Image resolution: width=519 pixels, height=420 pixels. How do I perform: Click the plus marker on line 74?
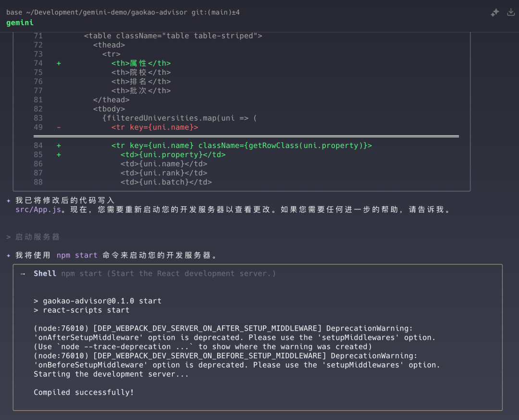pyautogui.click(x=59, y=63)
